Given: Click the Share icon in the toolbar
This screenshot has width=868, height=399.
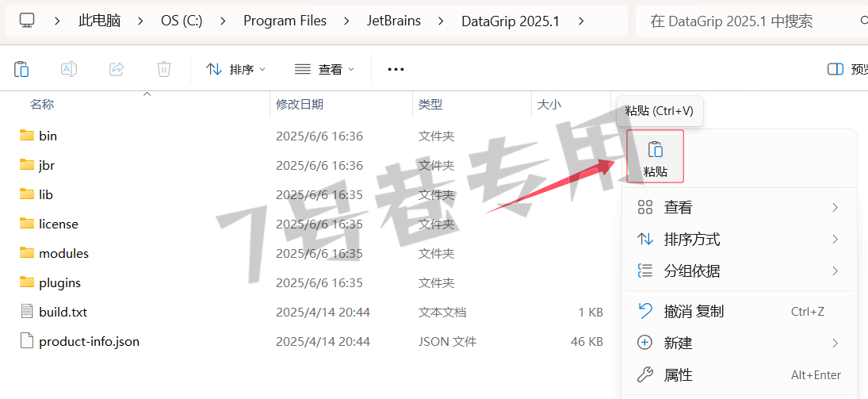Looking at the screenshot, I should (x=117, y=69).
